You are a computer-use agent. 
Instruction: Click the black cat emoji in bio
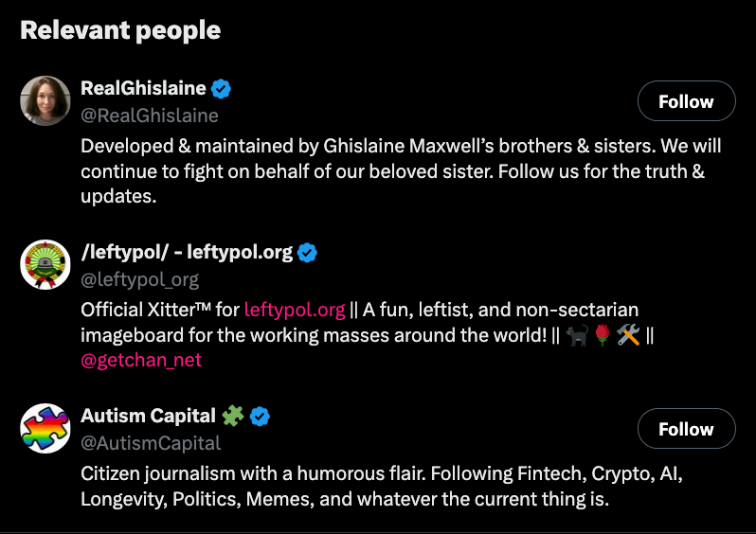coord(575,335)
